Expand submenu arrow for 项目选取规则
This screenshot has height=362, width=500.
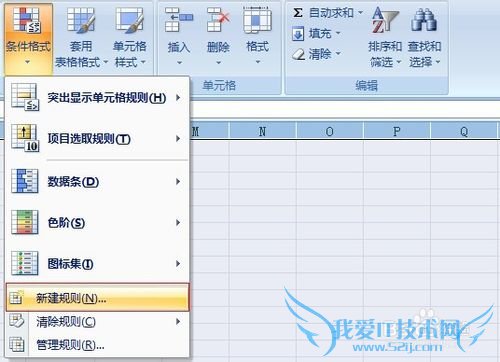178,138
